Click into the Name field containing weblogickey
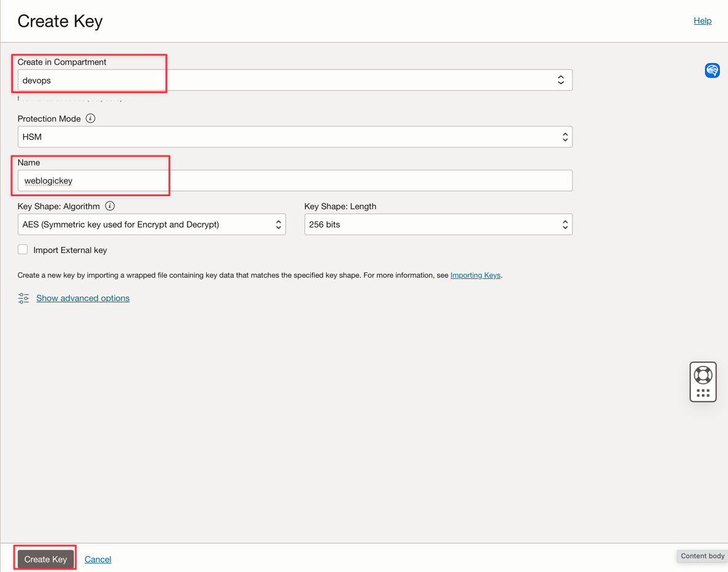Image resolution: width=728 pixels, height=572 pixels. pyautogui.click(x=295, y=181)
